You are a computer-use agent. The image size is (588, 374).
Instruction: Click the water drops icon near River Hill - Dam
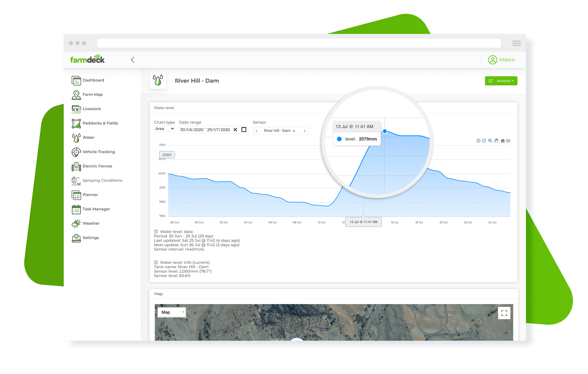(x=158, y=81)
